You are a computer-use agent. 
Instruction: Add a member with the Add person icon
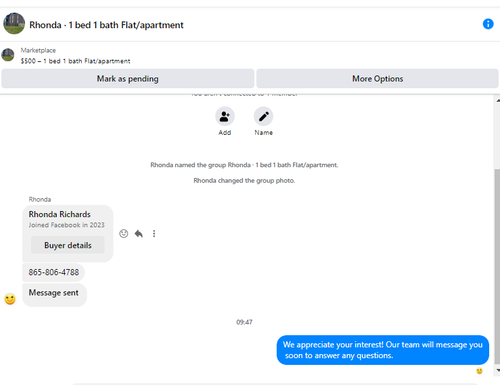(x=225, y=116)
